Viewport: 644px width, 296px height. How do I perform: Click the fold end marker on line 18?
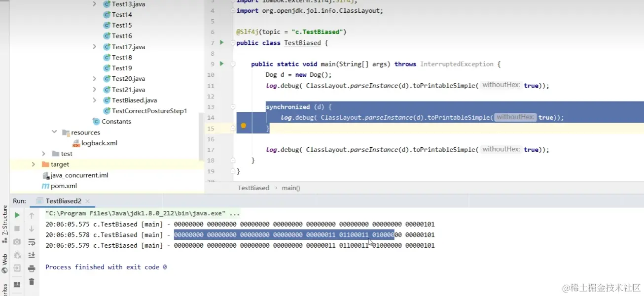(233, 160)
